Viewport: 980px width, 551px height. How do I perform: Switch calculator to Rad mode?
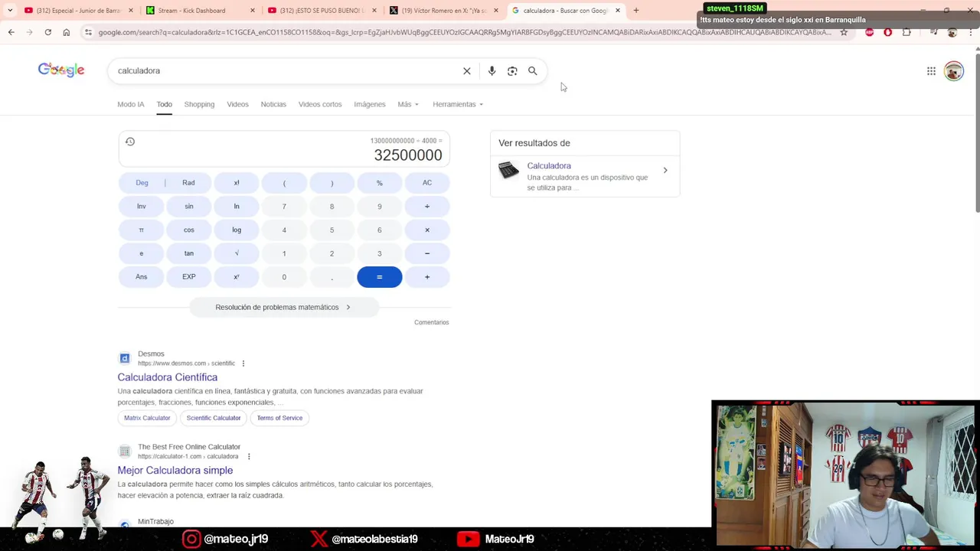point(188,183)
